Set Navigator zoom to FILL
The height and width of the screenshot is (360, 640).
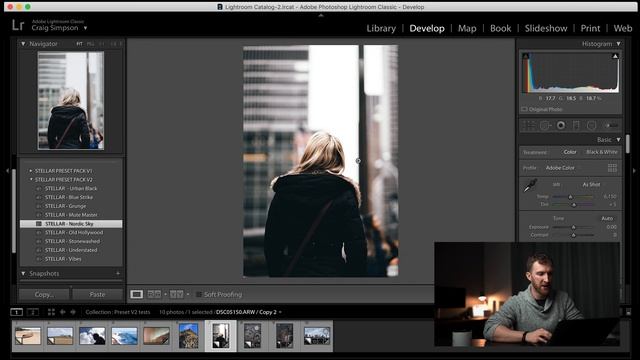tap(90, 44)
